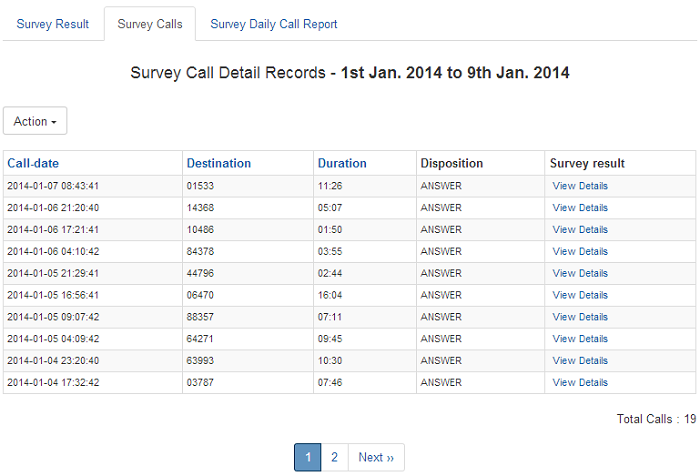Image resolution: width=700 pixels, height=476 pixels.
Task: Click duration value 05:07
Action: click(x=330, y=208)
